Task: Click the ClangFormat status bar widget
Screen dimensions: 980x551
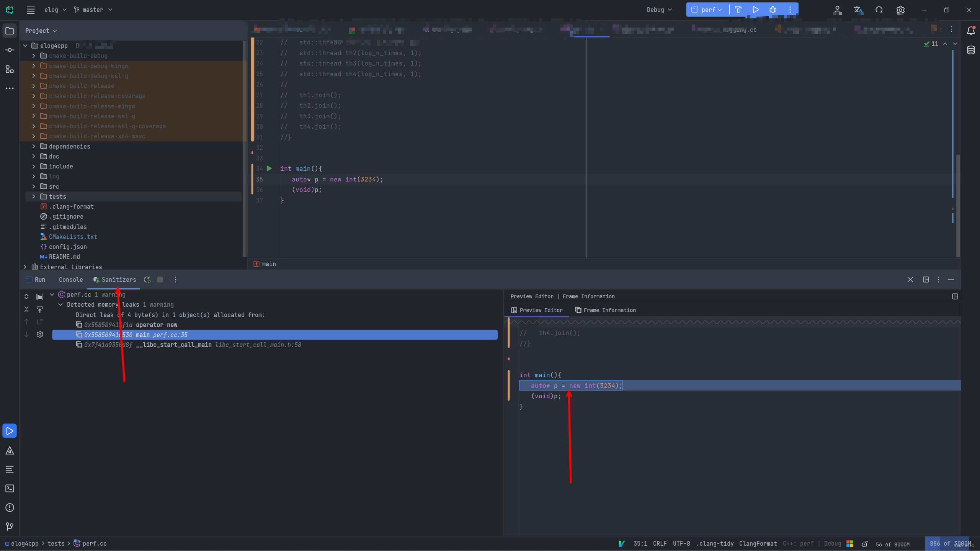Action: [758, 543]
